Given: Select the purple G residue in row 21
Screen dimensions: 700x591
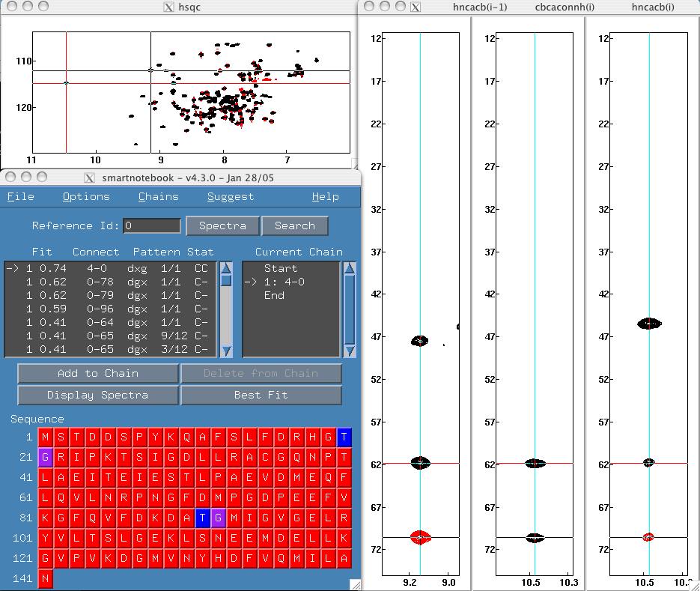Looking at the screenshot, I should point(46,457).
